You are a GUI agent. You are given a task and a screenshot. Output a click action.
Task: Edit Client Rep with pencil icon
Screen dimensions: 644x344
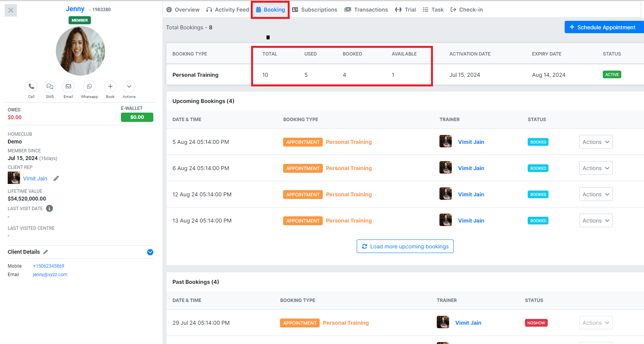(56, 179)
